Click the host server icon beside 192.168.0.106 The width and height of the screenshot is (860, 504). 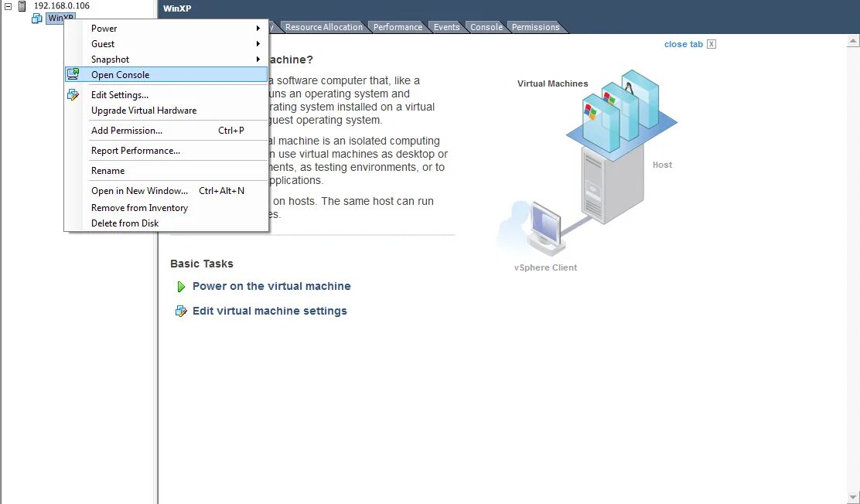click(22, 5)
